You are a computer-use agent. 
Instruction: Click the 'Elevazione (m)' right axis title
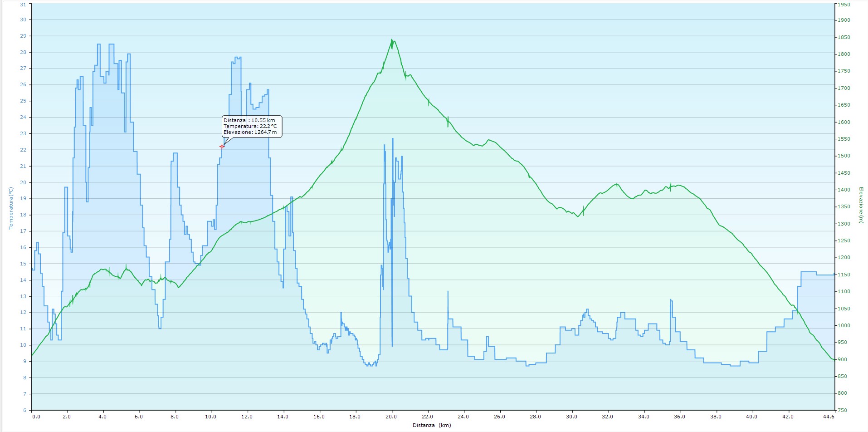click(x=860, y=205)
